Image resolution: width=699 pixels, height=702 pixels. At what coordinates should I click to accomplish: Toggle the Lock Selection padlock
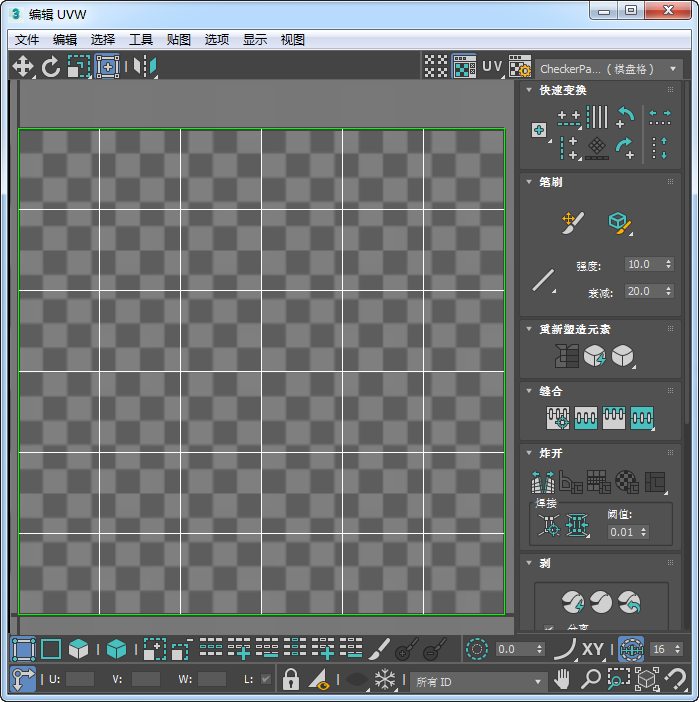point(291,680)
